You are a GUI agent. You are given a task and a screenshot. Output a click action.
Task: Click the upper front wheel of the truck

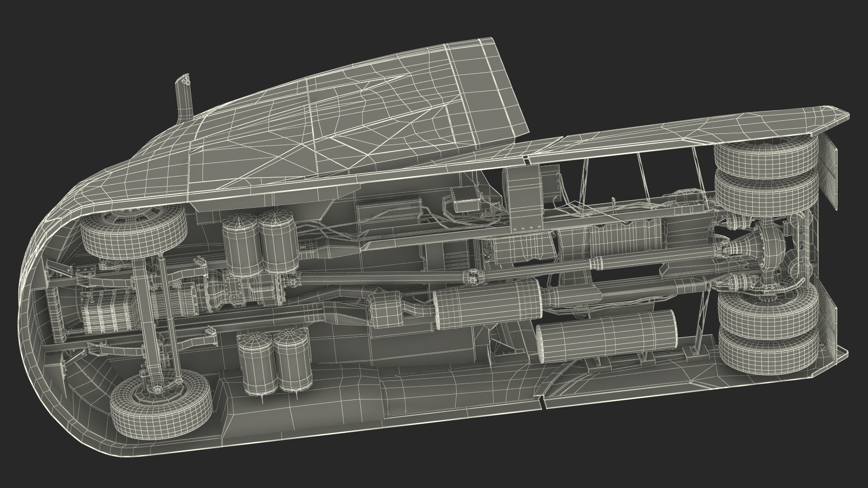click(x=134, y=236)
